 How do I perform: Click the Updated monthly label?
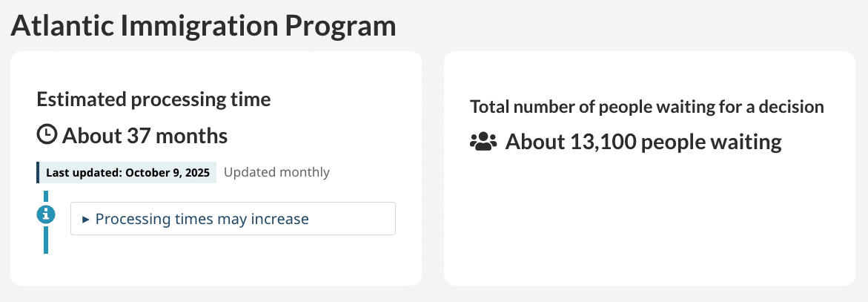[276, 172]
